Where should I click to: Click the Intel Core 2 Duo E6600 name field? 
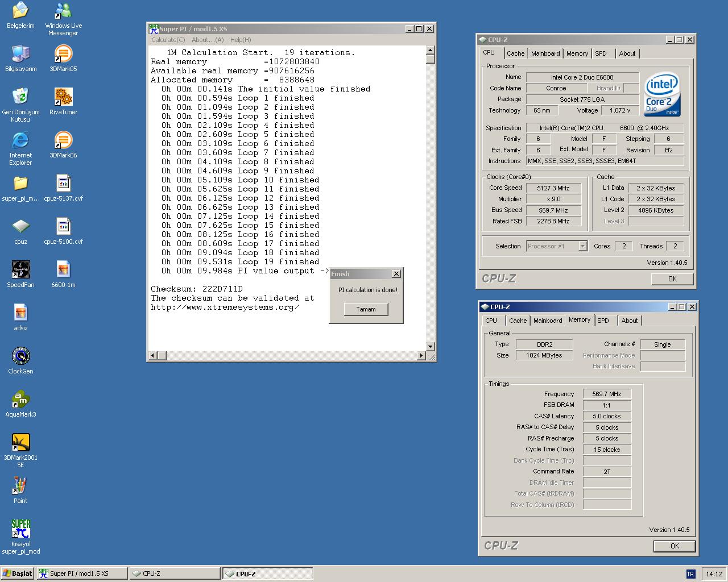pos(582,77)
